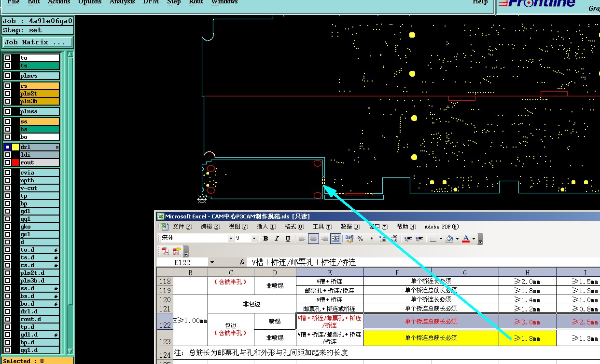The image size is (600, 364).
Task: Select layer row npth
Action: tap(39, 180)
